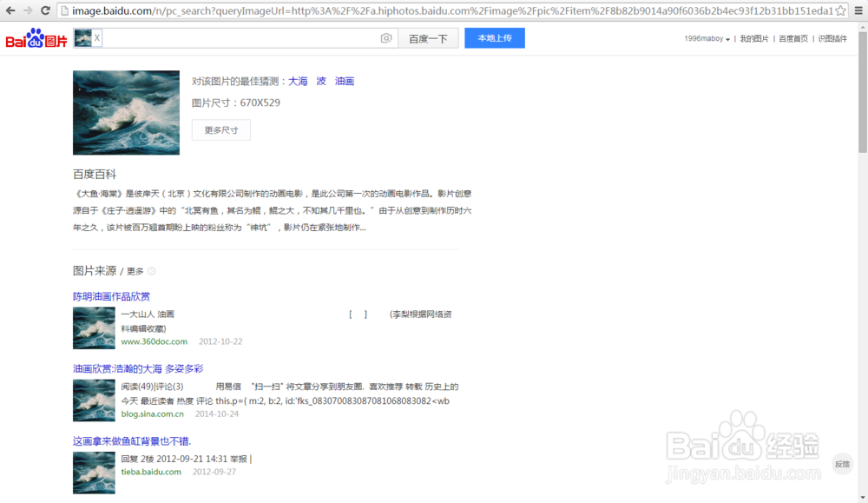Screen dimensions: 868x503
Task: Open the Baidu 图片 logo
Action: [36, 38]
